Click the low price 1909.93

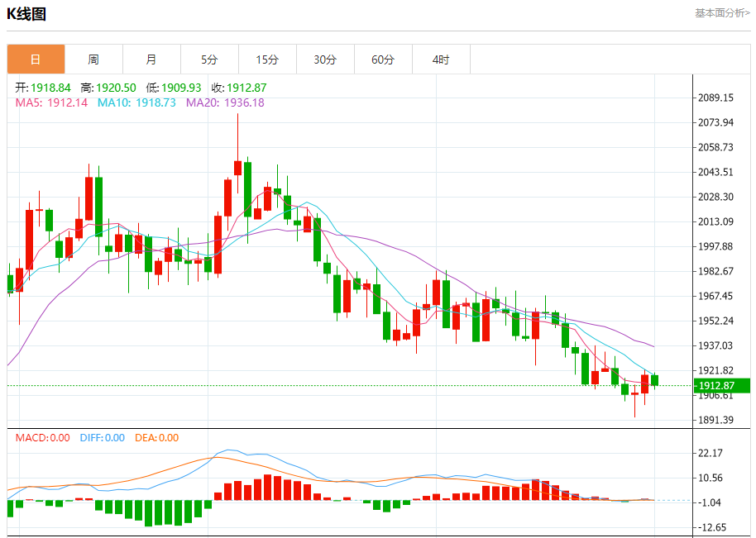point(181,88)
